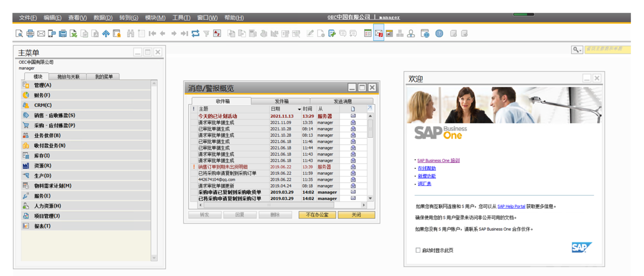Click the print preview toolbar icon
The height and width of the screenshot is (276, 644).
tap(19, 34)
